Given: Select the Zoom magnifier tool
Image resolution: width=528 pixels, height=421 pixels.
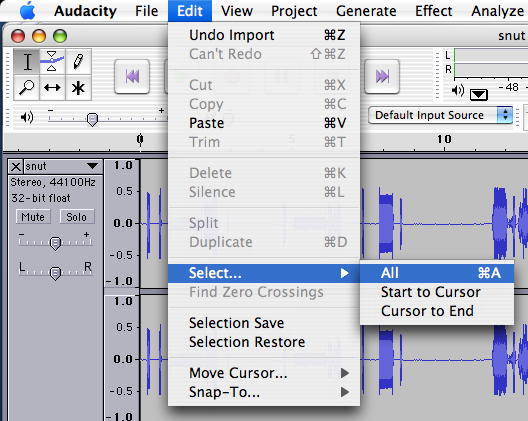Looking at the screenshot, I should 27,88.
